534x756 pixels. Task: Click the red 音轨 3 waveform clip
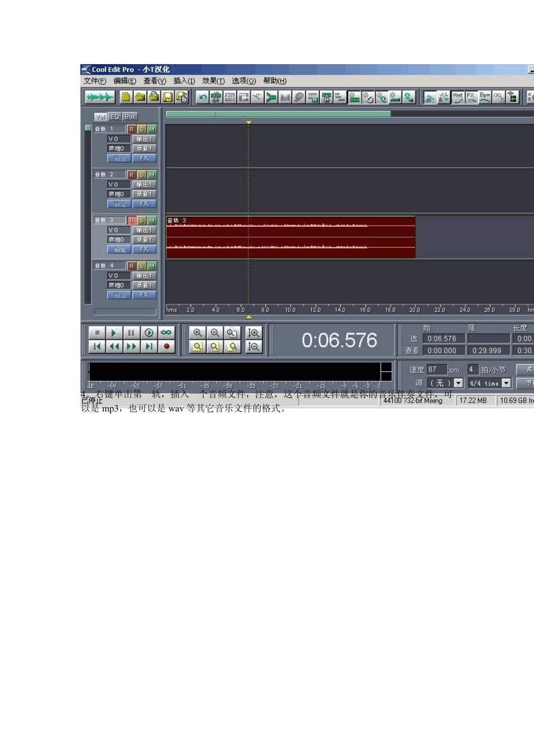[291, 237]
